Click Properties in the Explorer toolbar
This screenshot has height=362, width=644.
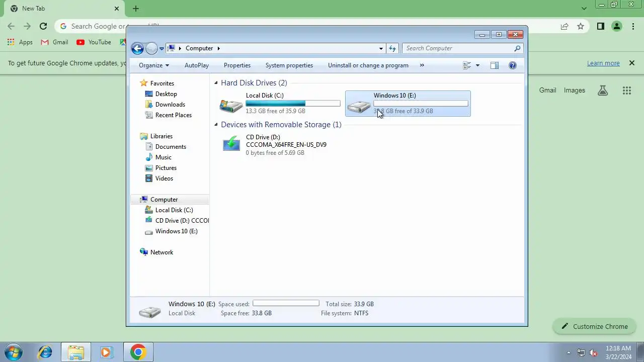coord(237,65)
